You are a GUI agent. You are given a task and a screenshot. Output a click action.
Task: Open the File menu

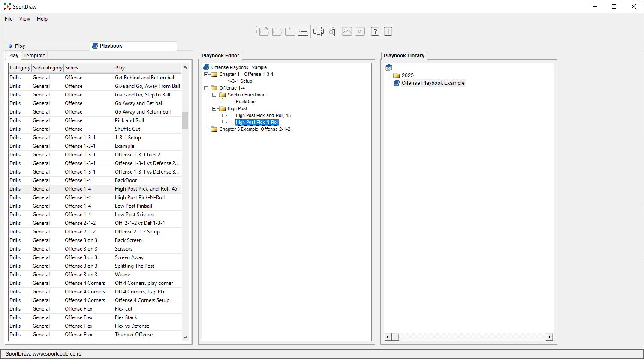[x=8, y=18]
